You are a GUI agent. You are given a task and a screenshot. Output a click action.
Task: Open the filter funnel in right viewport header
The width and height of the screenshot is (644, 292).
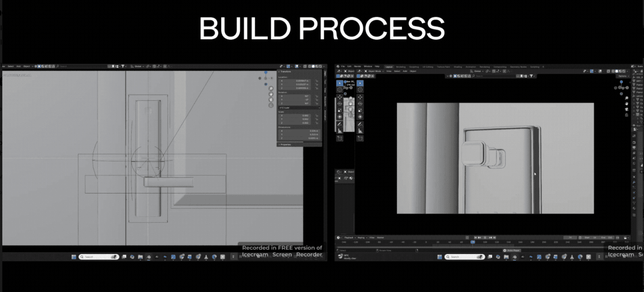(531, 76)
